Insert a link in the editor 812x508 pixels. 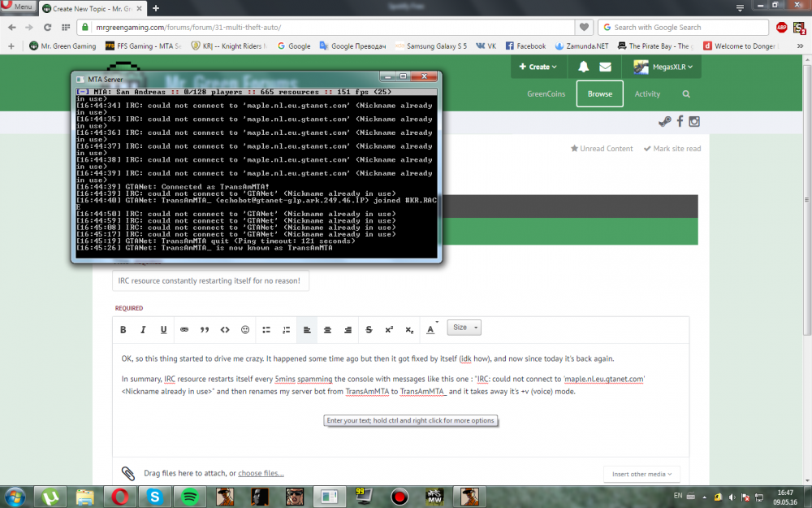pyautogui.click(x=184, y=329)
